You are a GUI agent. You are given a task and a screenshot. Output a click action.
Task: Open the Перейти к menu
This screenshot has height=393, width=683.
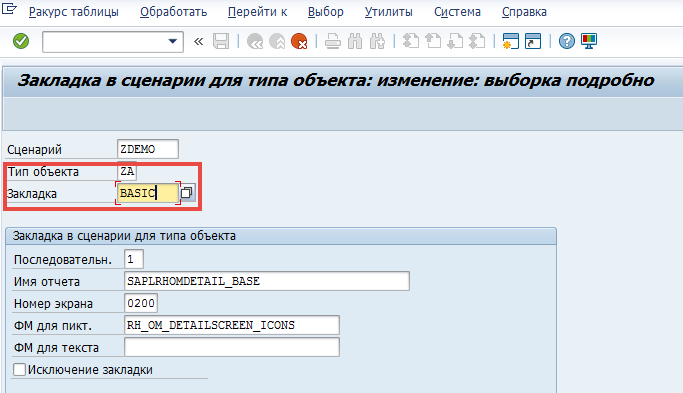(257, 12)
